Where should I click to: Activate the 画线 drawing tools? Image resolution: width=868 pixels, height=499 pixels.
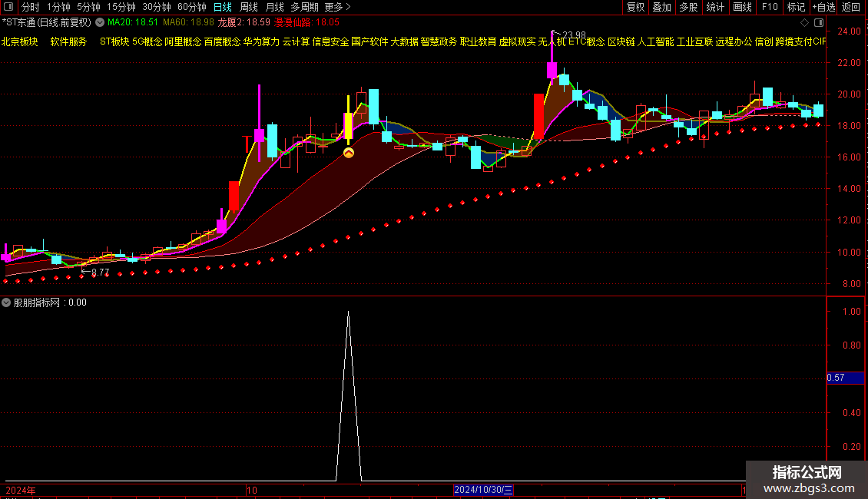[x=742, y=7]
